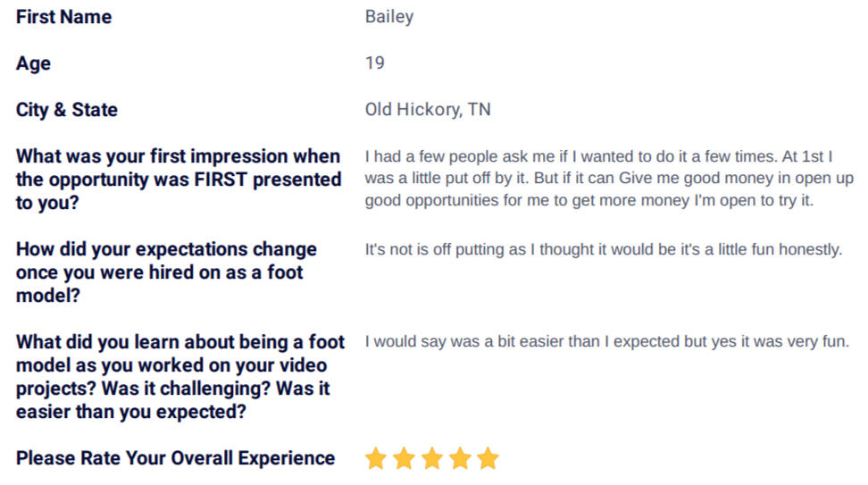Click the fifth rating star
868x485 pixels.
coord(488,458)
